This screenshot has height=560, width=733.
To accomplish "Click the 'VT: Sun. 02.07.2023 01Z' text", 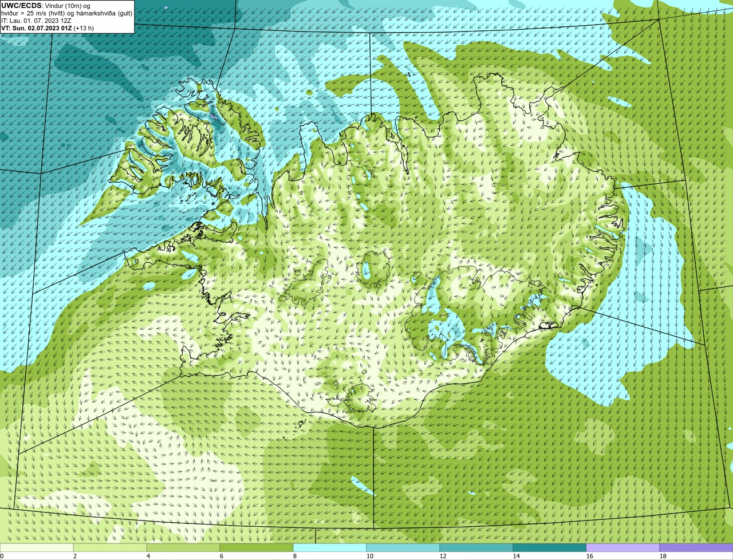I will (37, 28).
